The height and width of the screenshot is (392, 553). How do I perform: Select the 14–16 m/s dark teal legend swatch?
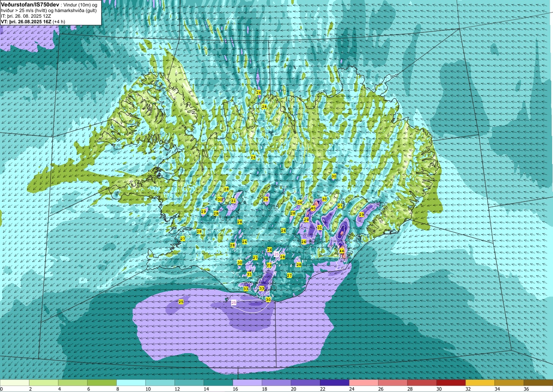click(x=218, y=383)
